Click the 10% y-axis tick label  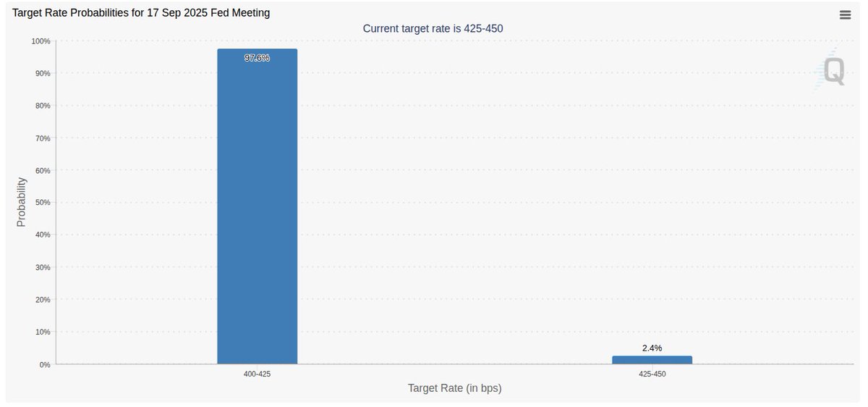pyautogui.click(x=43, y=332)
